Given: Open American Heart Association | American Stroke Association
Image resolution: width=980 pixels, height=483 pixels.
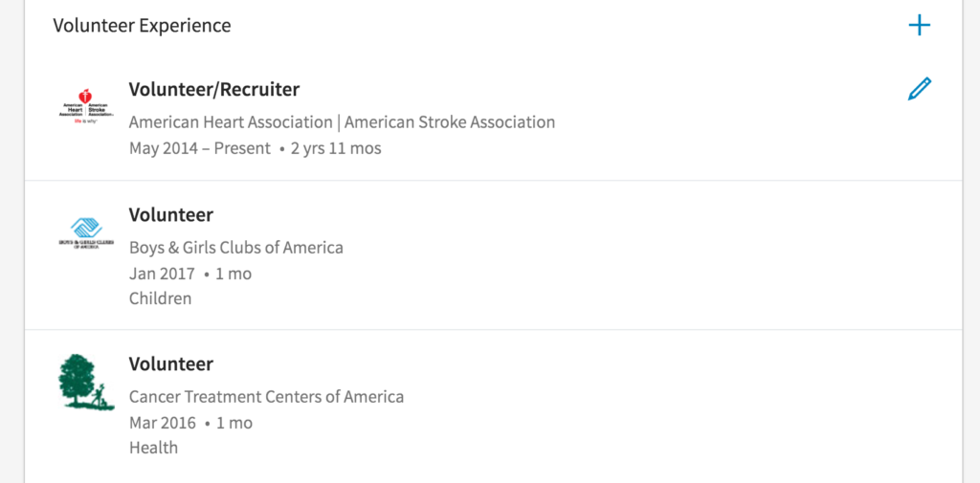Looking at the screenshot, I should tap(342, 122).
